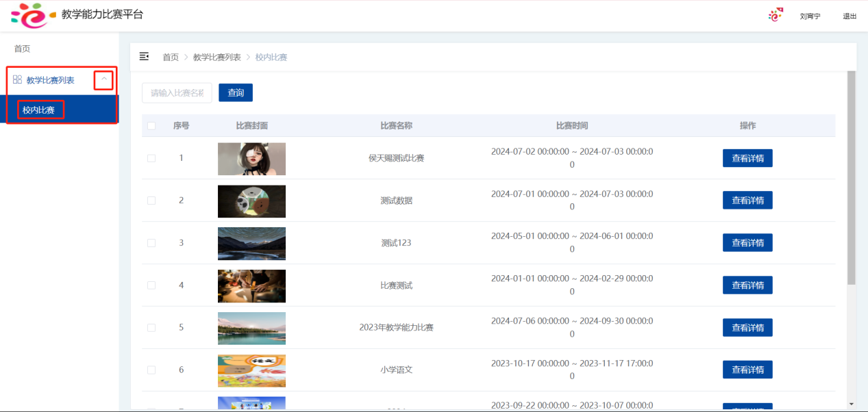Open the 首页 sidebar menu item
868x412 pixels.
coord(23,49)
